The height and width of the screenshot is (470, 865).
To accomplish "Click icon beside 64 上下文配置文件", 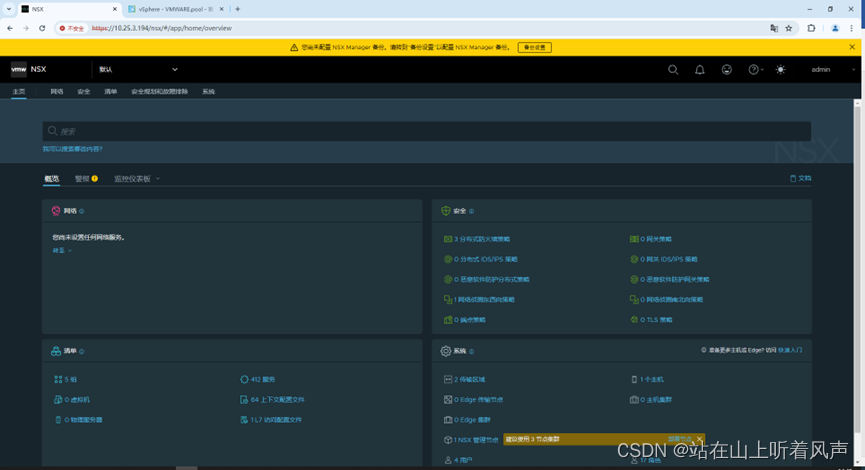I will 244,399.
